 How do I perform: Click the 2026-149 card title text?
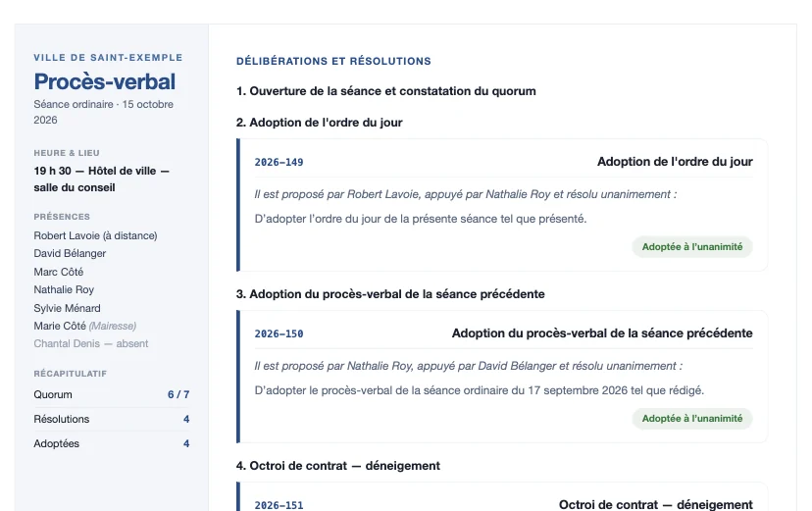(675, 162)
